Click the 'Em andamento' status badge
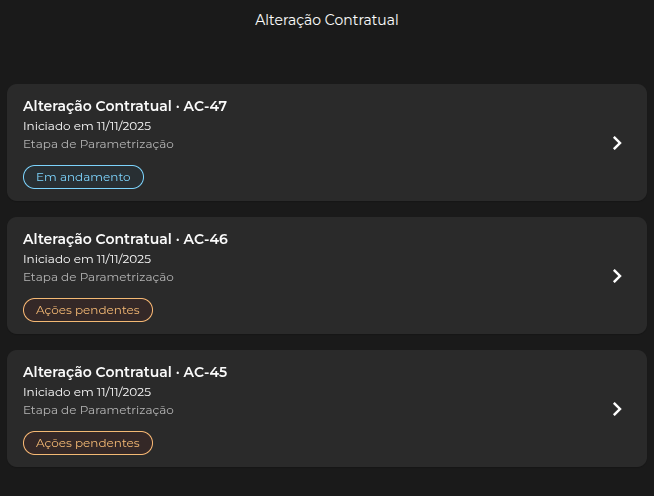The image size is (654, 496). 83,177
